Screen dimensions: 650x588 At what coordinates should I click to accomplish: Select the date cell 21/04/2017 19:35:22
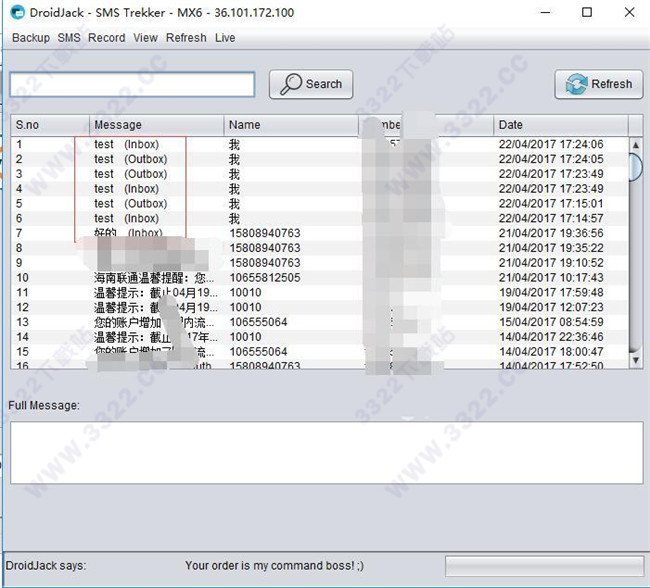tap(551, 248)
